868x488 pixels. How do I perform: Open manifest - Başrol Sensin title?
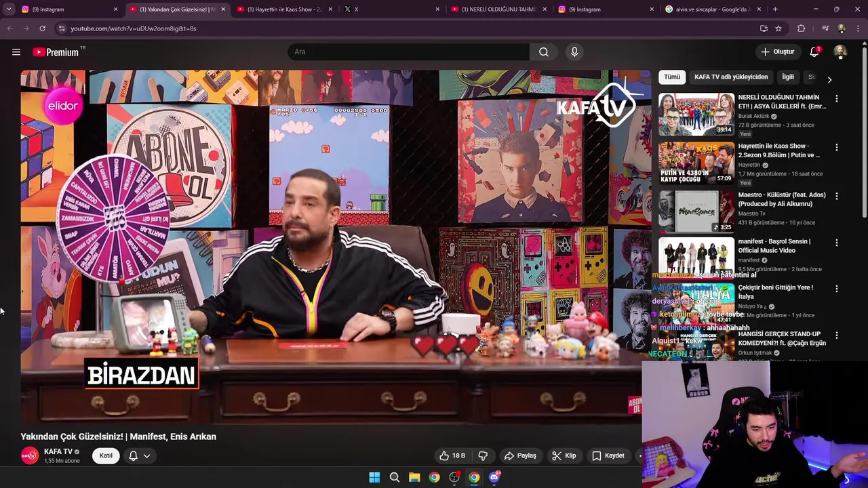coord(774,246)
